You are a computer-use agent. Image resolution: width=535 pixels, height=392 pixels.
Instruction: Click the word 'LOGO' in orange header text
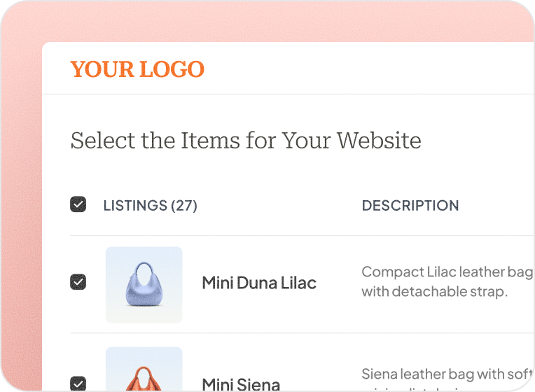tap(172, 69)
